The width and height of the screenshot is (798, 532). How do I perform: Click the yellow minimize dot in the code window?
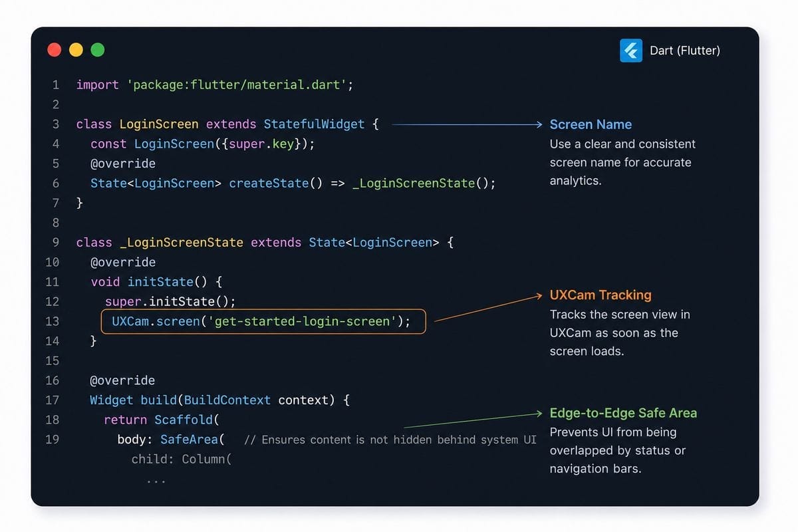tap(76, 50)
